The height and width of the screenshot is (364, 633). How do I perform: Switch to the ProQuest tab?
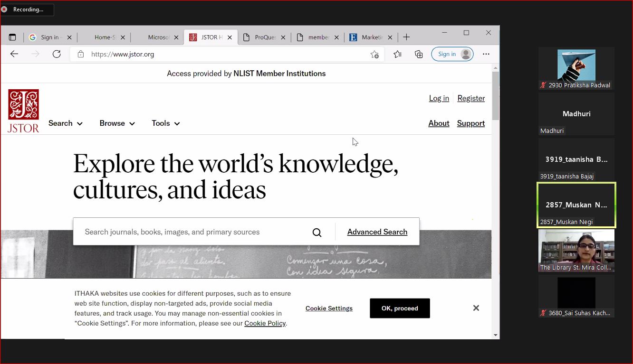tap(264, 37)
